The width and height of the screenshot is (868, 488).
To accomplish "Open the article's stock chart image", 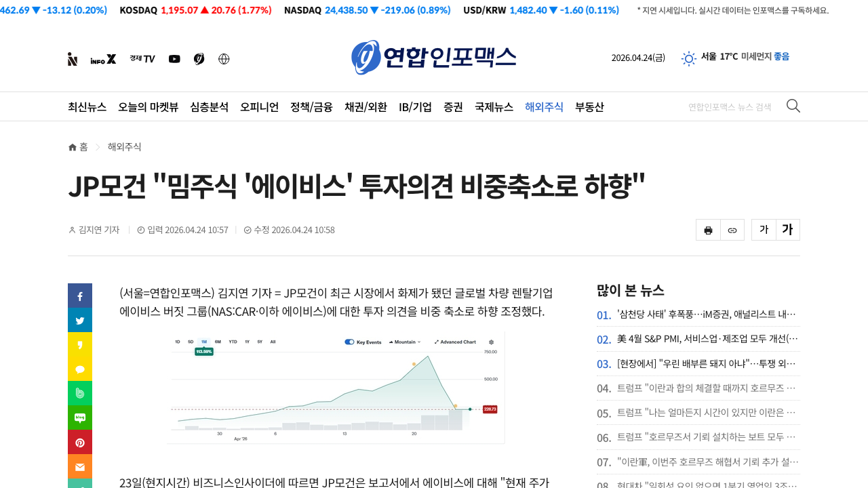I will pos(336,388).
